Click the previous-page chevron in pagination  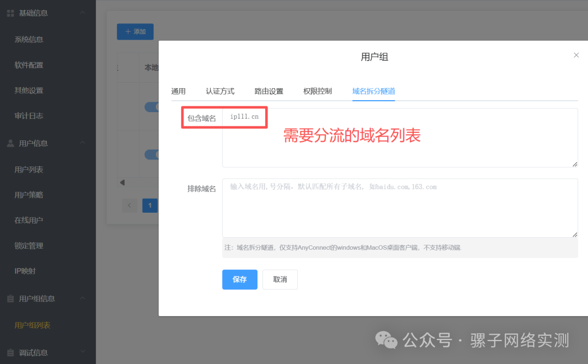click(x=129, y=205)
